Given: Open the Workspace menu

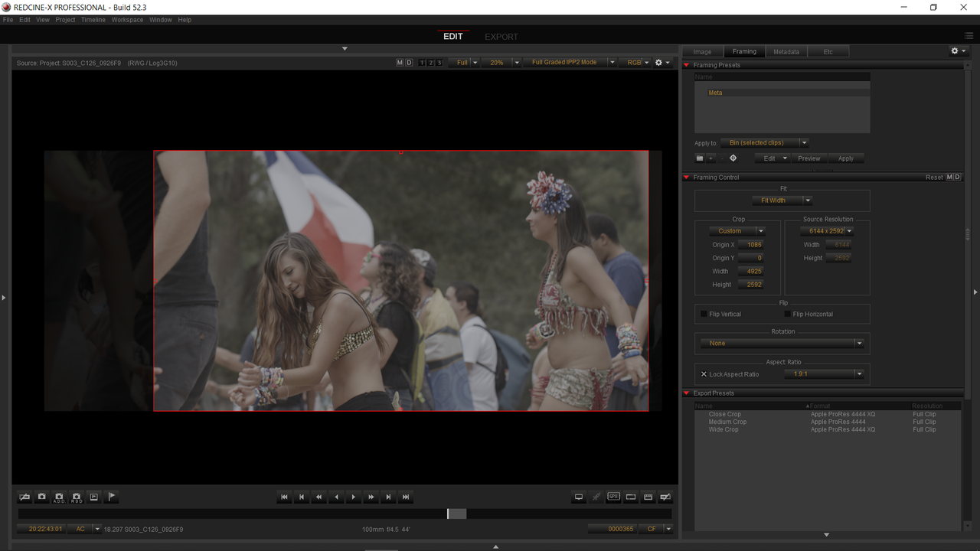Looking at the screenshot, I should [127, 20].
